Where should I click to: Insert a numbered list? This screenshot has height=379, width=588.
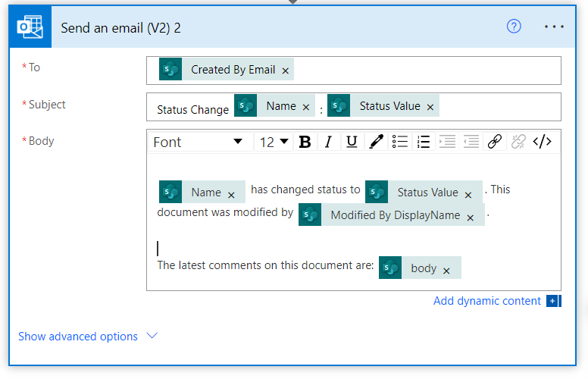tap(424, 142)
